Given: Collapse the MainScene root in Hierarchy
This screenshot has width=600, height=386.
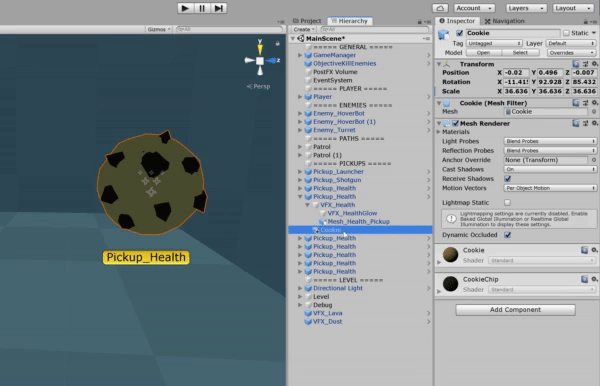Looking at the screenshot, I should (293, 39).
